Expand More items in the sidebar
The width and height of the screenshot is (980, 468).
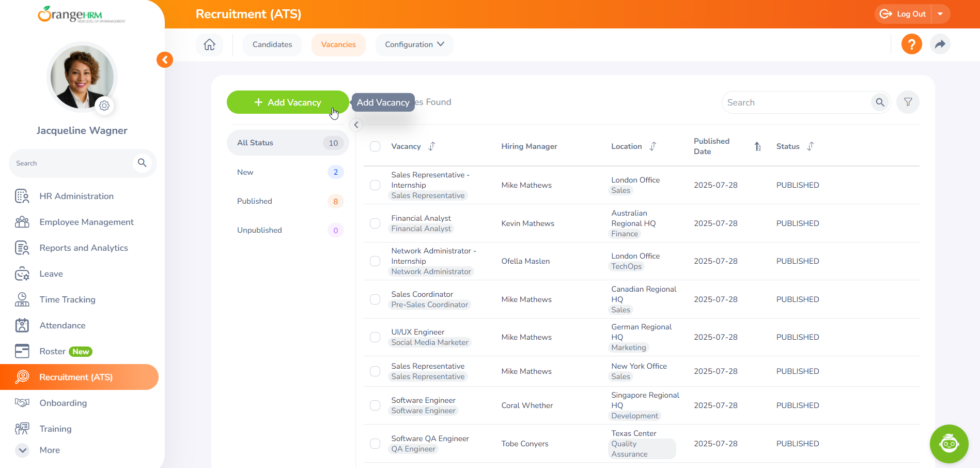pos(23,450)
